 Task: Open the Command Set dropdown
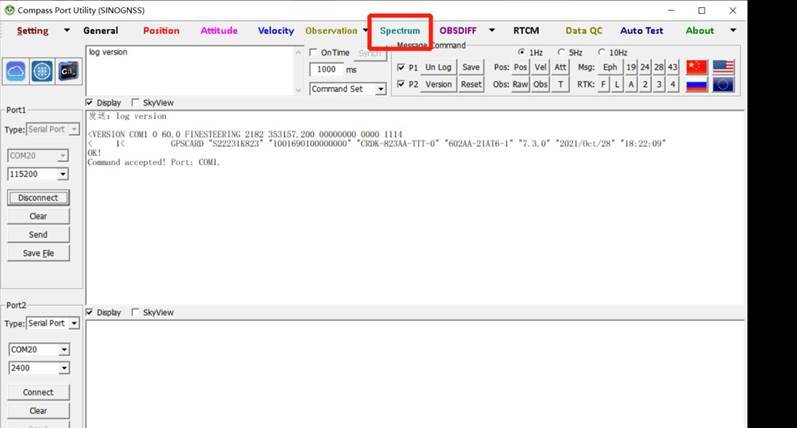coord(380,89)
